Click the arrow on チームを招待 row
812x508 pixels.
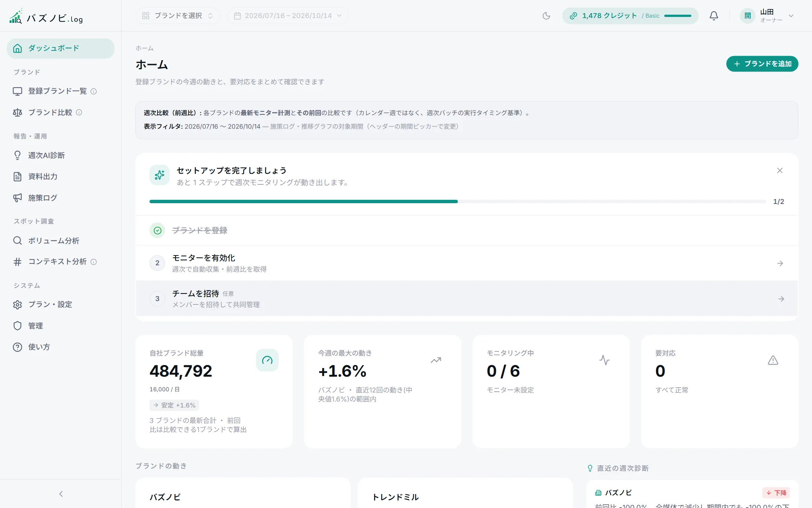[x=781, y=299]
